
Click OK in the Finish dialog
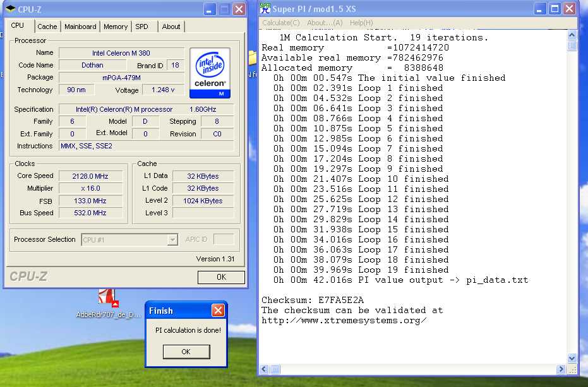click(186, 352)
